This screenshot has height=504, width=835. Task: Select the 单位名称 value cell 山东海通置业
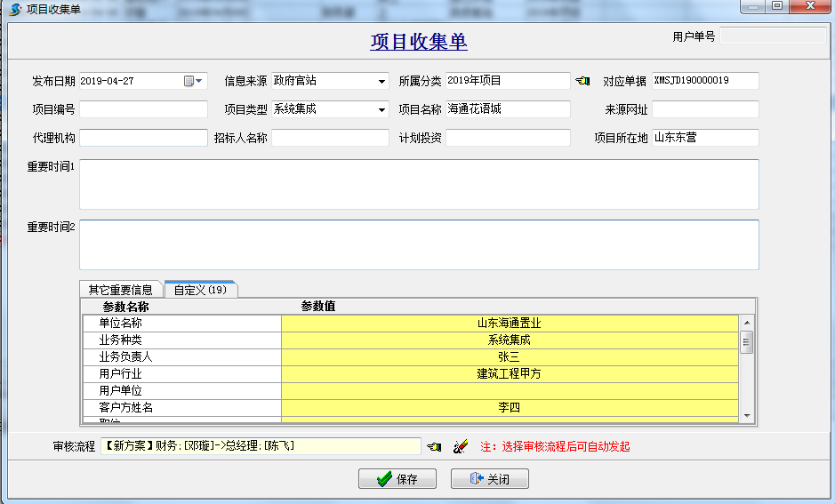[509, 324]
